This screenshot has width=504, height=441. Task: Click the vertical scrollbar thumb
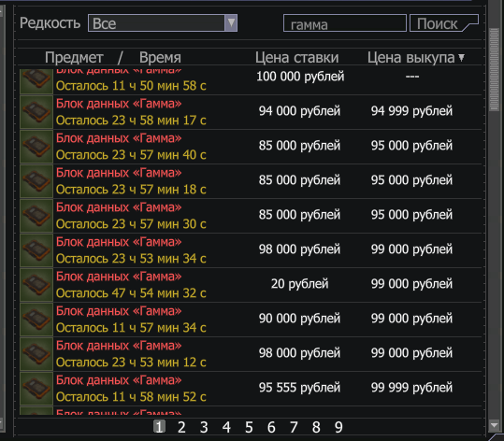click(494, 70)
